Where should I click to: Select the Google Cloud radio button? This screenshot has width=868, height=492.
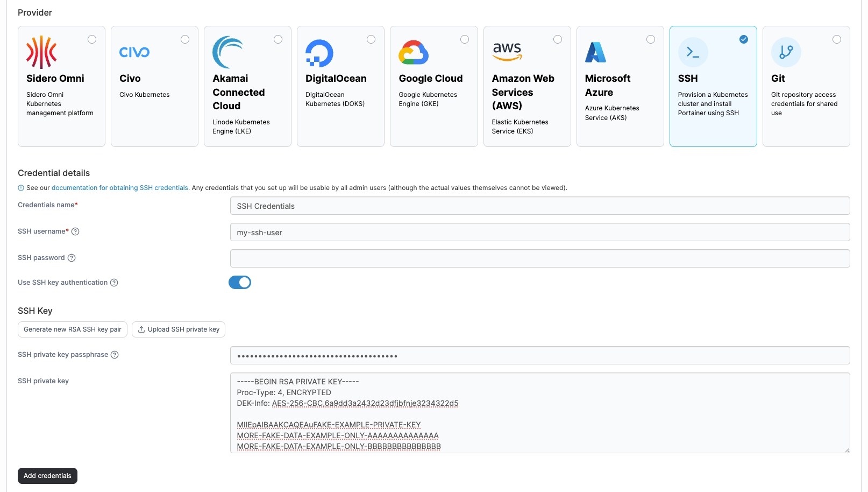464,39
